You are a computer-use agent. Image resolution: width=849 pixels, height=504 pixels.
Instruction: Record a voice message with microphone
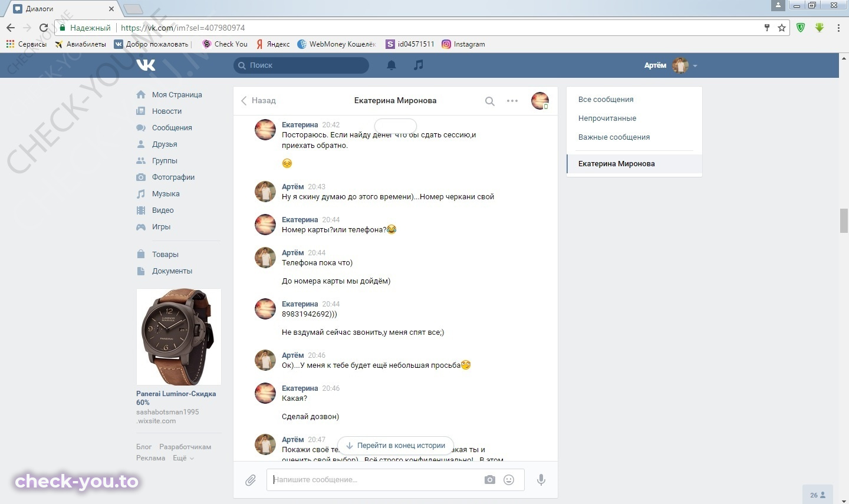[x=541, y=480]
